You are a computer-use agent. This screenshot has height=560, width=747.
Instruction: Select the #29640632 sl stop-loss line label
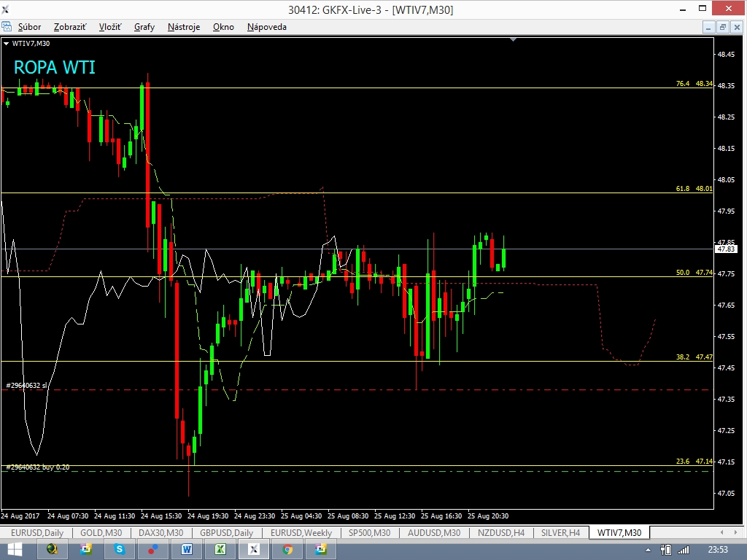(26, 385)
